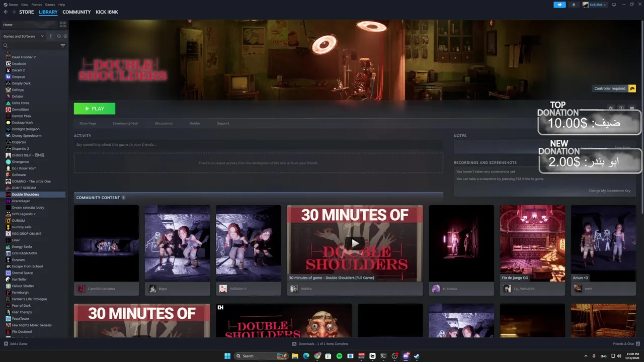The height and width of the screenshot is (362, 644).
Task: Open the Steam announcements megaphone button
Action: [x=559, y=5]
